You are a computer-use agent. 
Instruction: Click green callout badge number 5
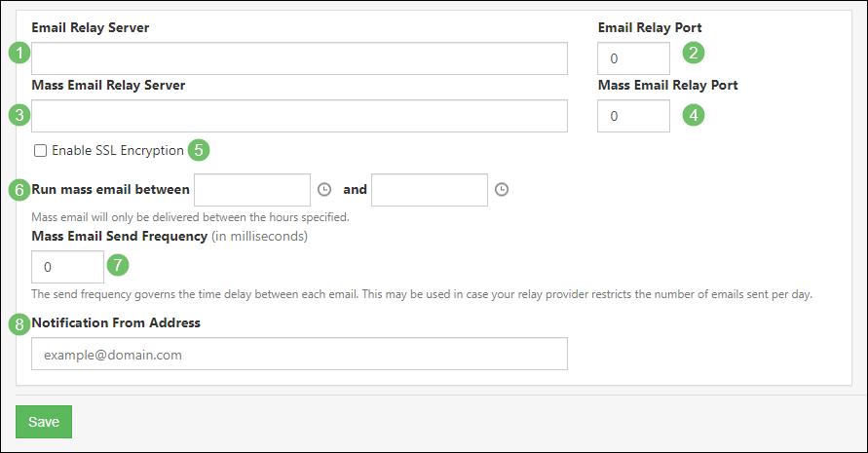[198, 150]
